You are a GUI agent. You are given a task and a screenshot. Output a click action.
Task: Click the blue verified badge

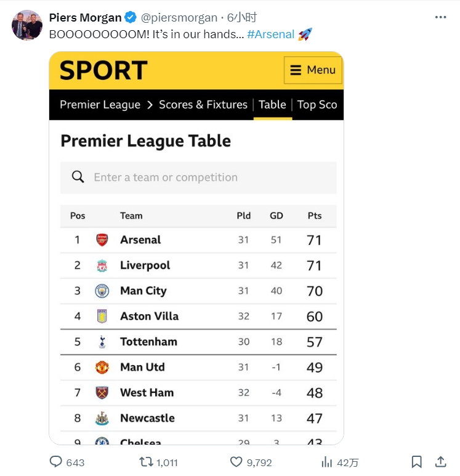(131, 17)
